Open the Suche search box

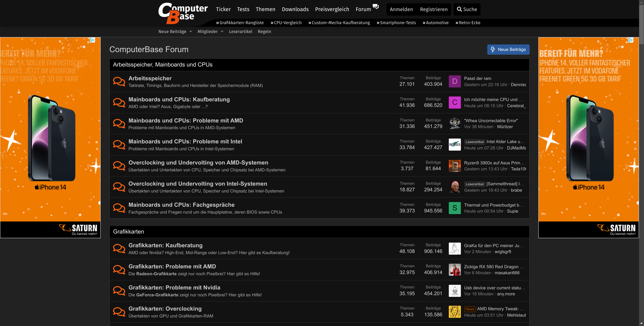(467, 10)
